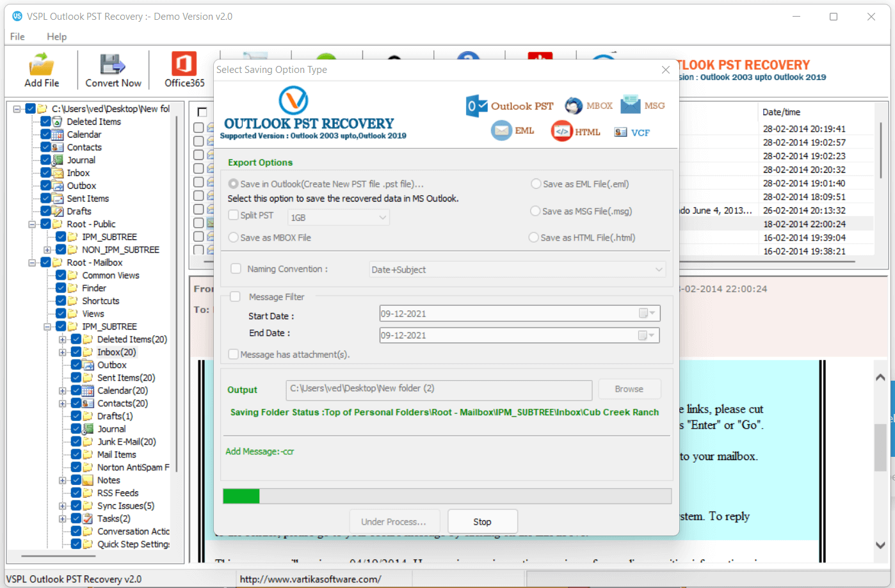895x588 pixels.
Task: Open the Office365 export icon
Action: coord(184,65)
